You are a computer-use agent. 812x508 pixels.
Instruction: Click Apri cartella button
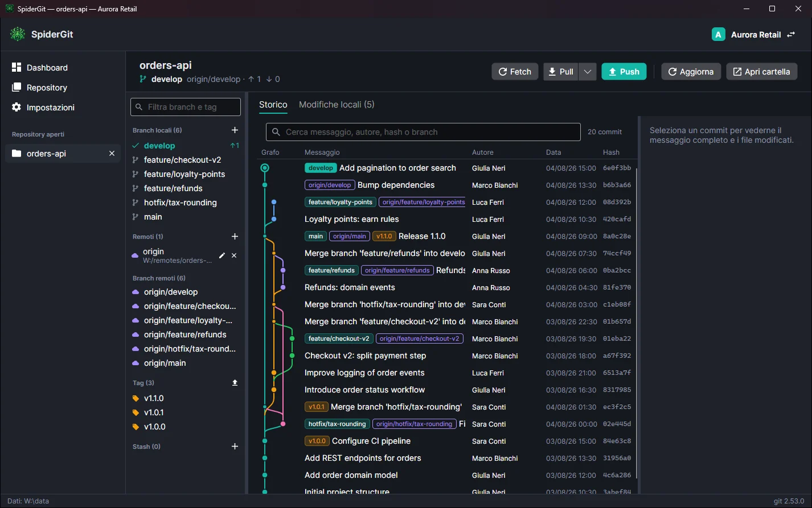(761, 72)
